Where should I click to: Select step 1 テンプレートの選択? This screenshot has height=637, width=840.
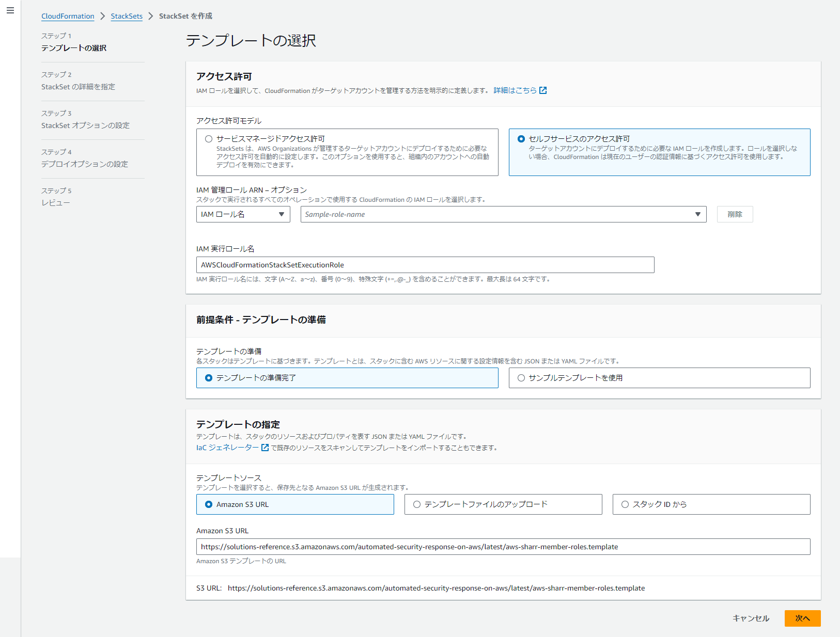[x=74, y=48]
